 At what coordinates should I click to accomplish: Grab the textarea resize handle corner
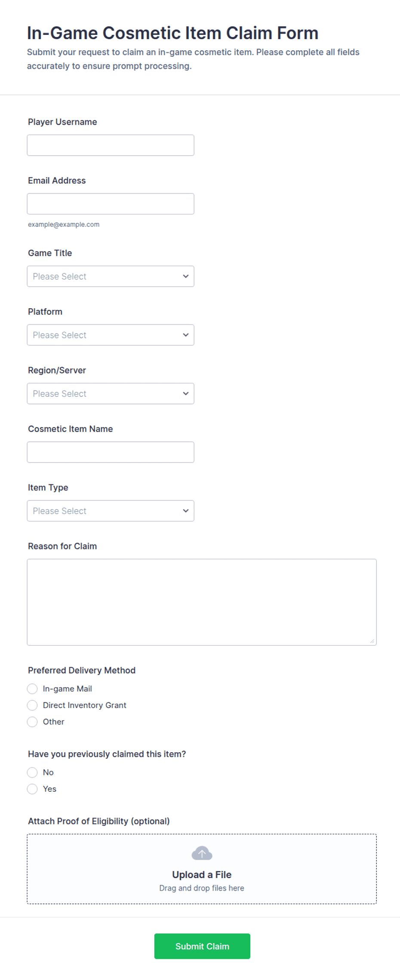coord(372,641)
